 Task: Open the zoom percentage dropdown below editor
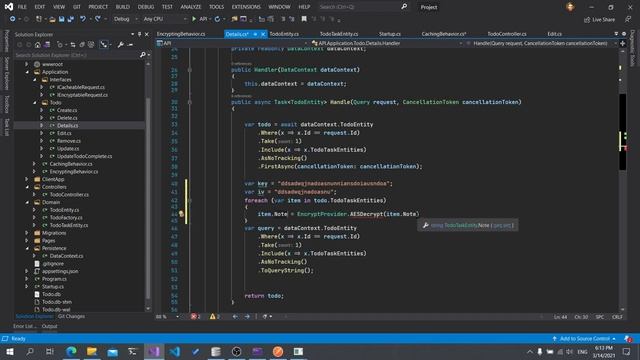[x=168, y=317]
